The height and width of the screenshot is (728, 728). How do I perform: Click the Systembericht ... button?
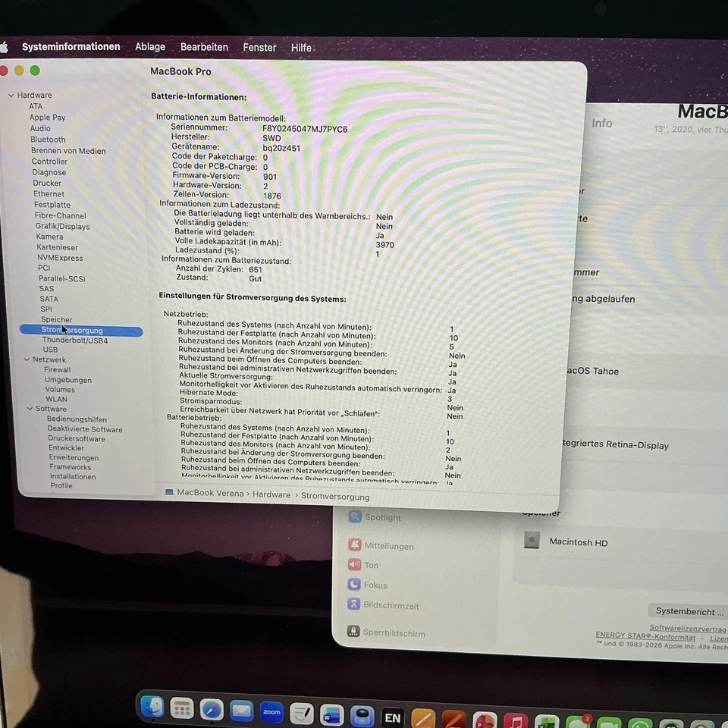click(x=689, y=611)
